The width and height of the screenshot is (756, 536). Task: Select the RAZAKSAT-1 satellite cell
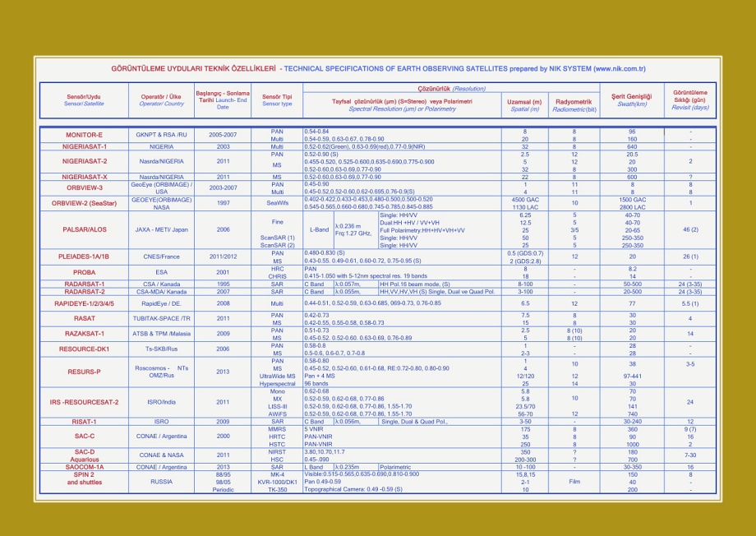(84, 334)
